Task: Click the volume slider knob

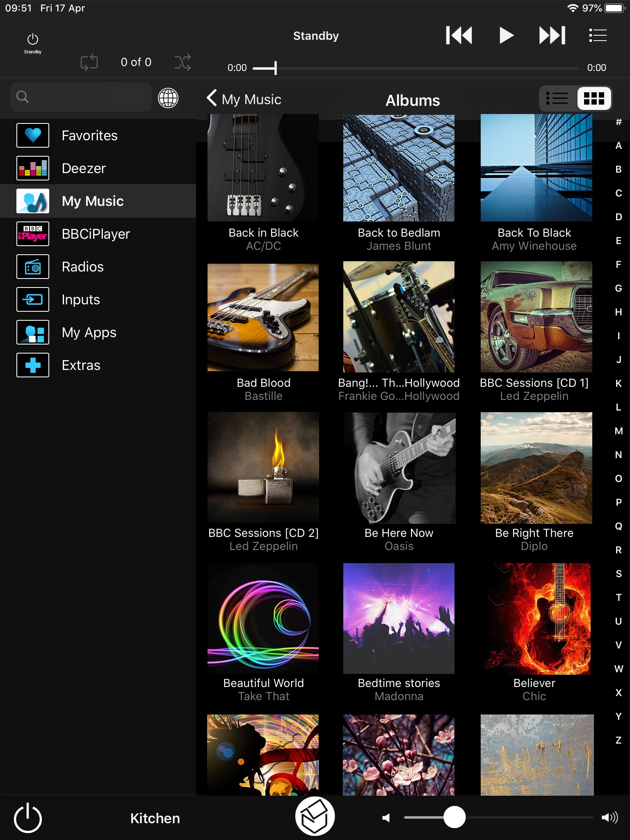Action: pyautogui.click(x=454, y=817)
